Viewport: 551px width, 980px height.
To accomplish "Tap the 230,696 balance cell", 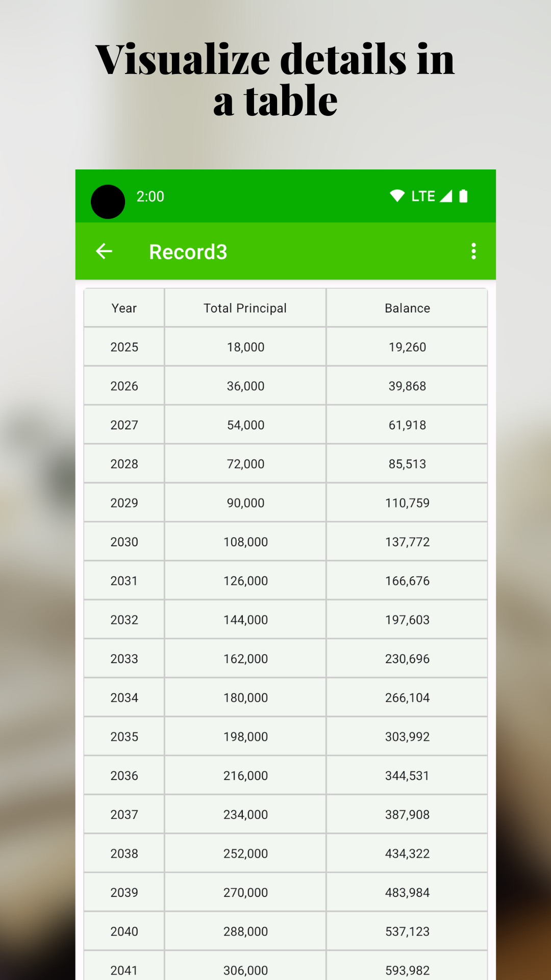I will coord(407,659).
